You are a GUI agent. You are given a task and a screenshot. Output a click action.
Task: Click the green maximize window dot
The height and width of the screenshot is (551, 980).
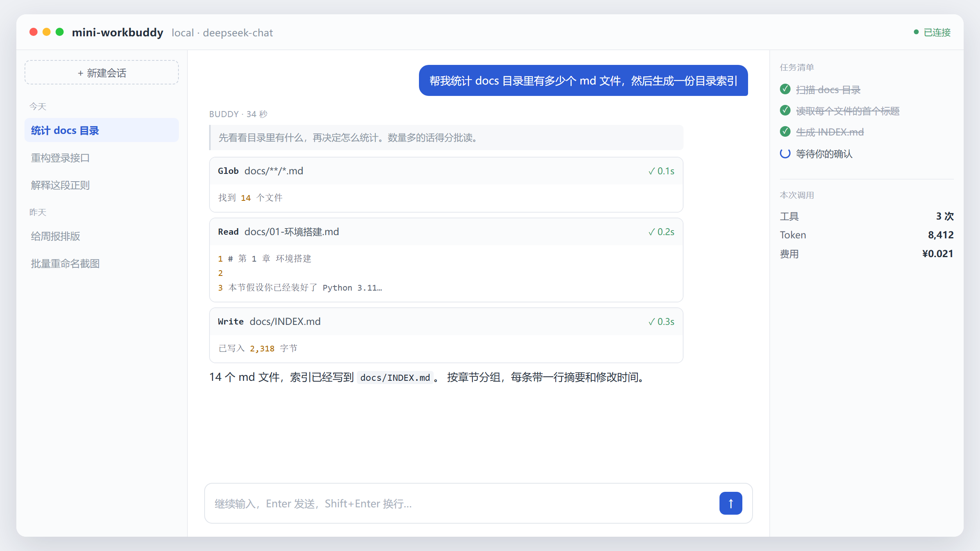60,32
